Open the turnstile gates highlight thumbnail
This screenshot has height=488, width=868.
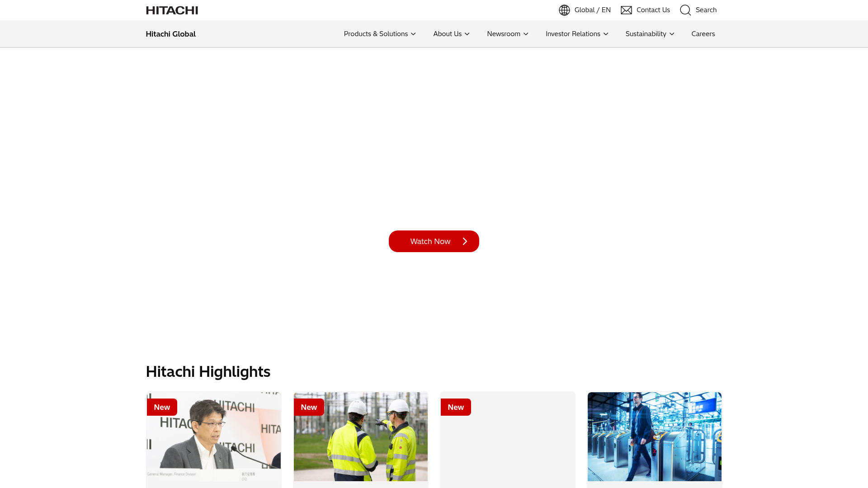click(654, 436)
